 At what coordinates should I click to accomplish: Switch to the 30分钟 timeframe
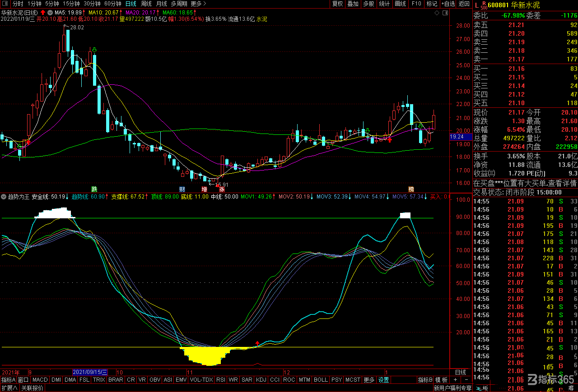(92, 4)
